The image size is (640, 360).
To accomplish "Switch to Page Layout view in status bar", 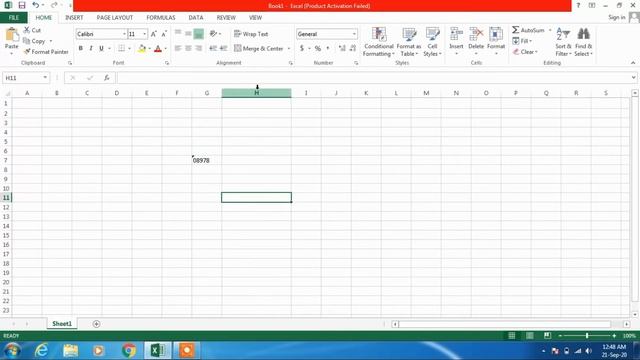I will [x=529, y=336].
